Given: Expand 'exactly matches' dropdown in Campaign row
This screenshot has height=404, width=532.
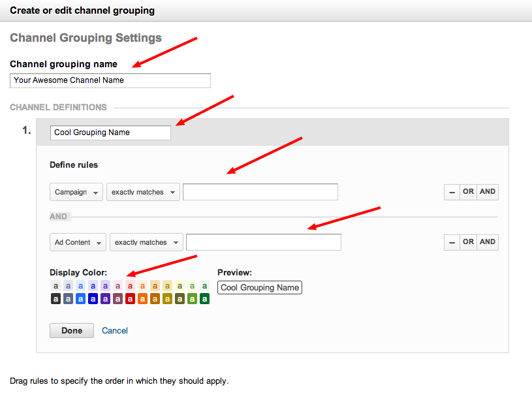Looking at the screenshot, I should (143, 193).
